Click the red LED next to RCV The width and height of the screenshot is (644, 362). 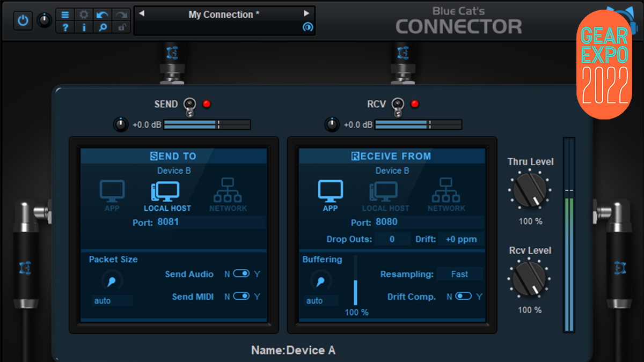click(x=414, y=104)
